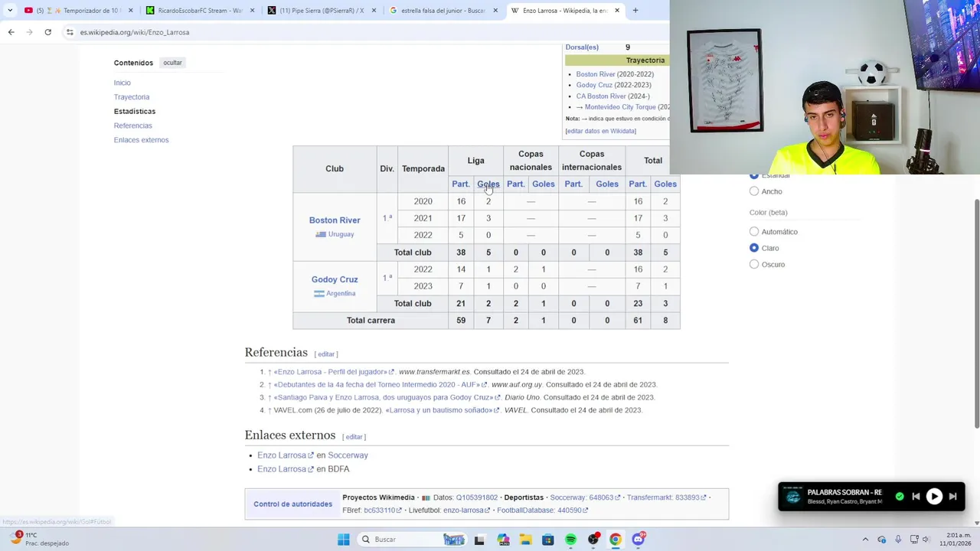Go back with the browser back arrow
Viewport: 980px width, 551px height.
(11, 32)
